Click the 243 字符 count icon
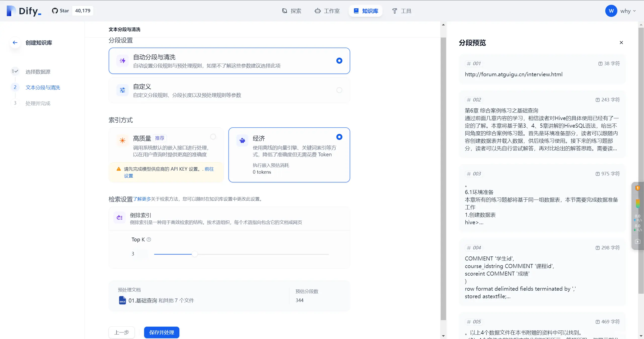Screen dimensions: 644x339 (597, 100)
